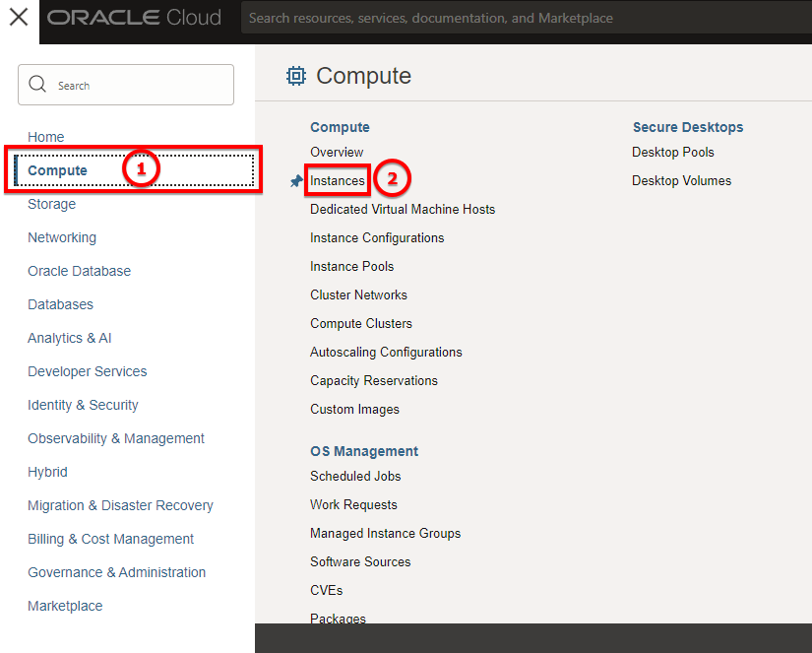Click the magnifier icon in menu search

[x=37, y=84]
